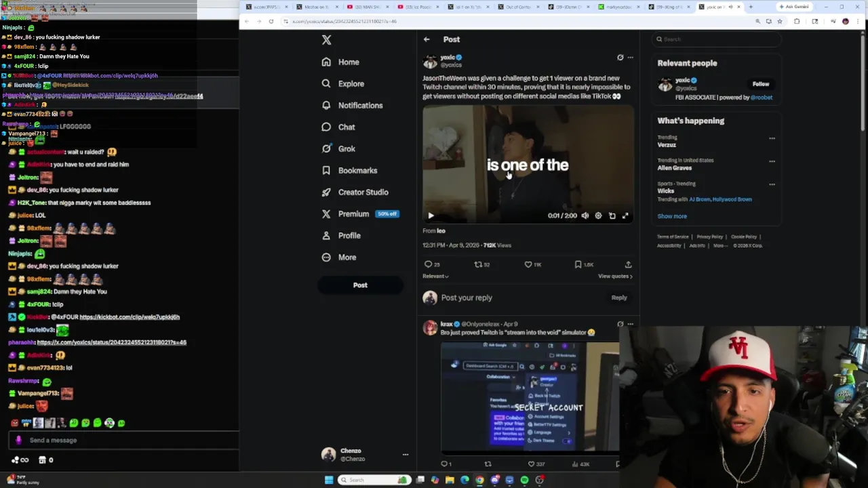Click the X search box

(717, 39)
